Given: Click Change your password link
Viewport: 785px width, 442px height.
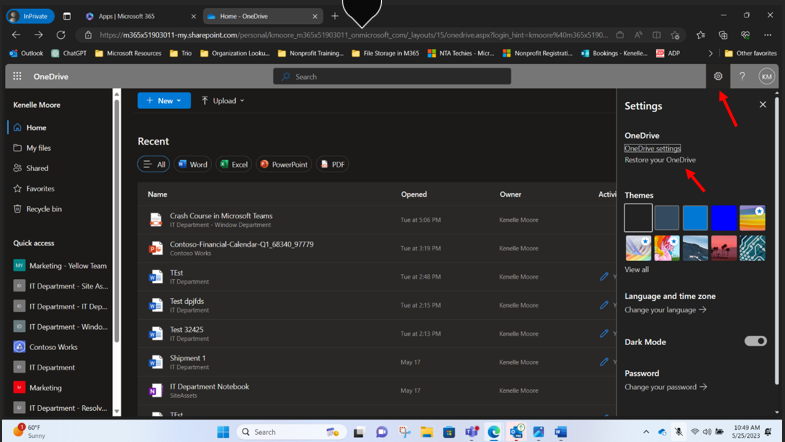Looking at the screenshot, I should click(x=665, y=387).
